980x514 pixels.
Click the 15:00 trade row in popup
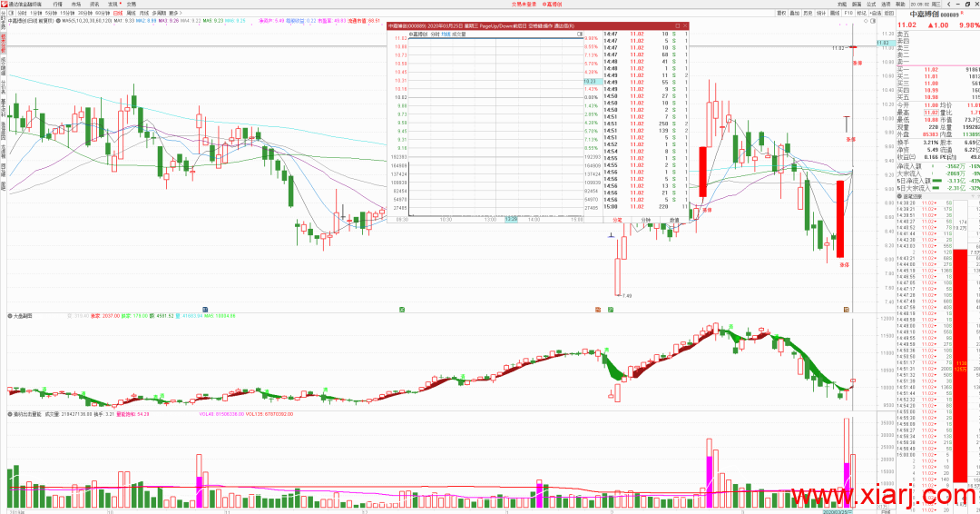(x=646, y=206)
